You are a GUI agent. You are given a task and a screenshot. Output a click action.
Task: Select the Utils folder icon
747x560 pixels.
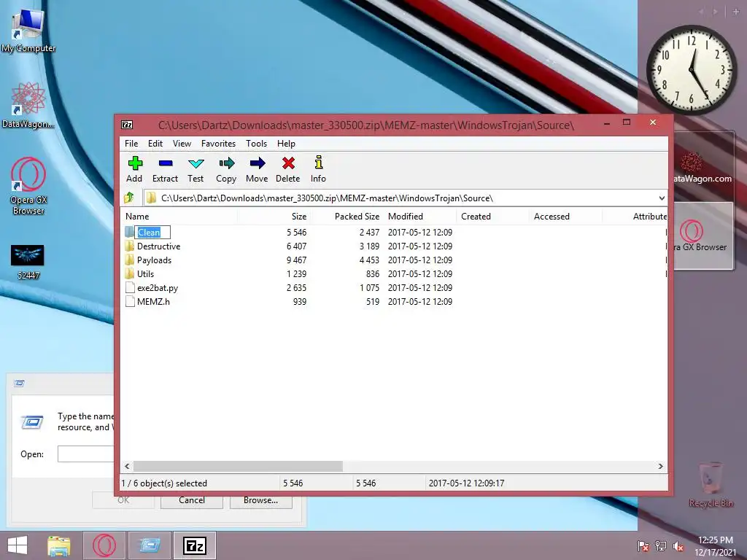tap(130, 274)
